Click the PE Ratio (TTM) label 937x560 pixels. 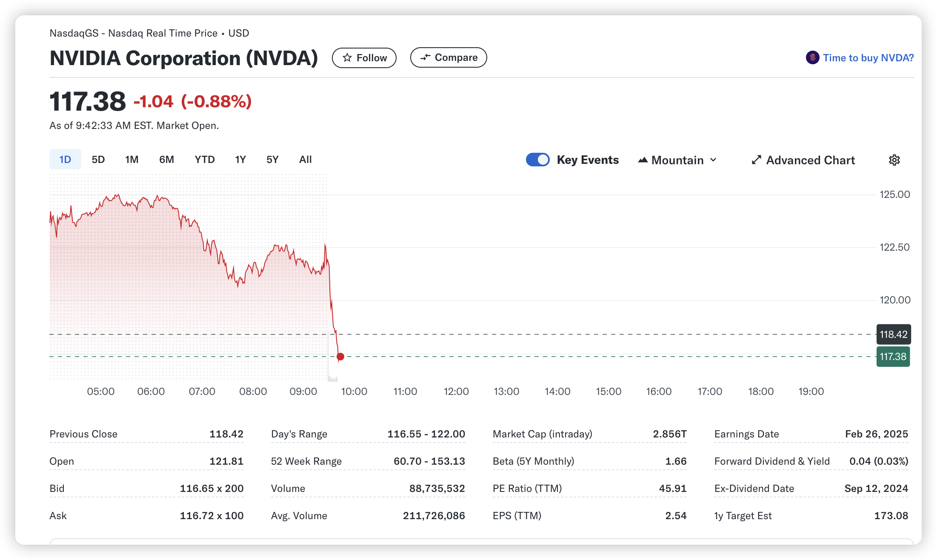(527, 489)
